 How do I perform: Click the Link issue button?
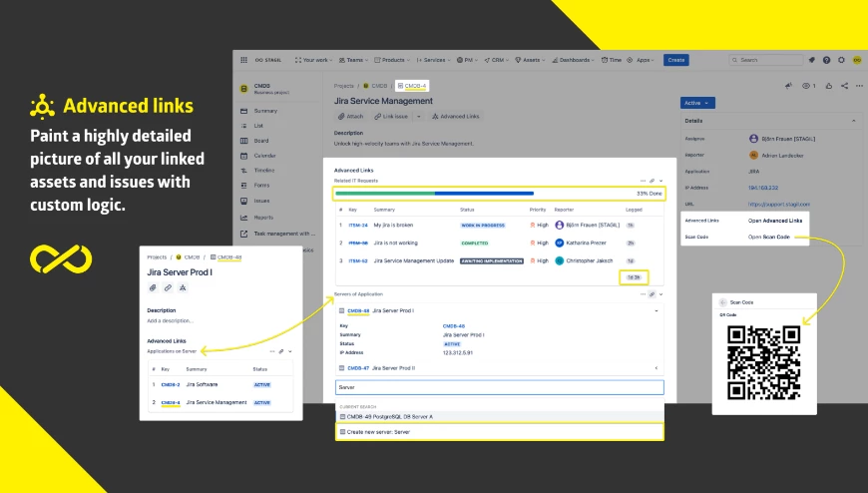pos(391,117)
